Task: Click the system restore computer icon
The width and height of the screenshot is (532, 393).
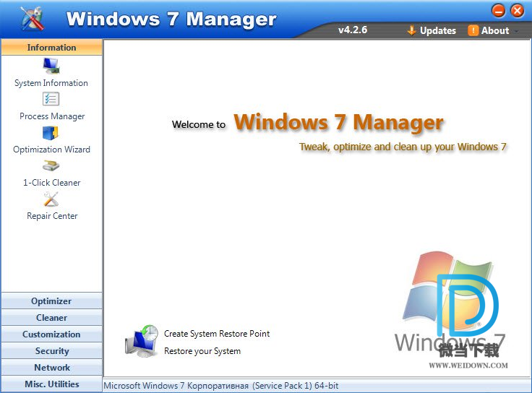Action: click(x=142, y=341)
